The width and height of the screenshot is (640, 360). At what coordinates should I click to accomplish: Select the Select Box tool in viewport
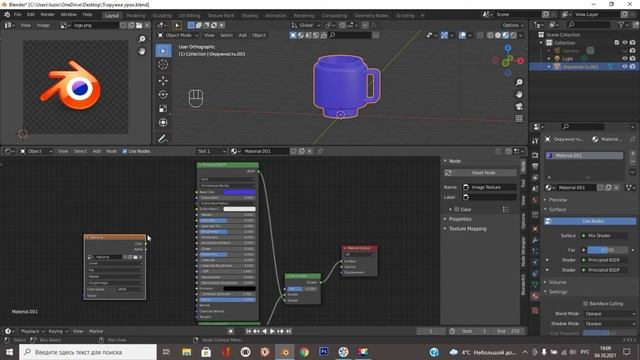(163, 51)
